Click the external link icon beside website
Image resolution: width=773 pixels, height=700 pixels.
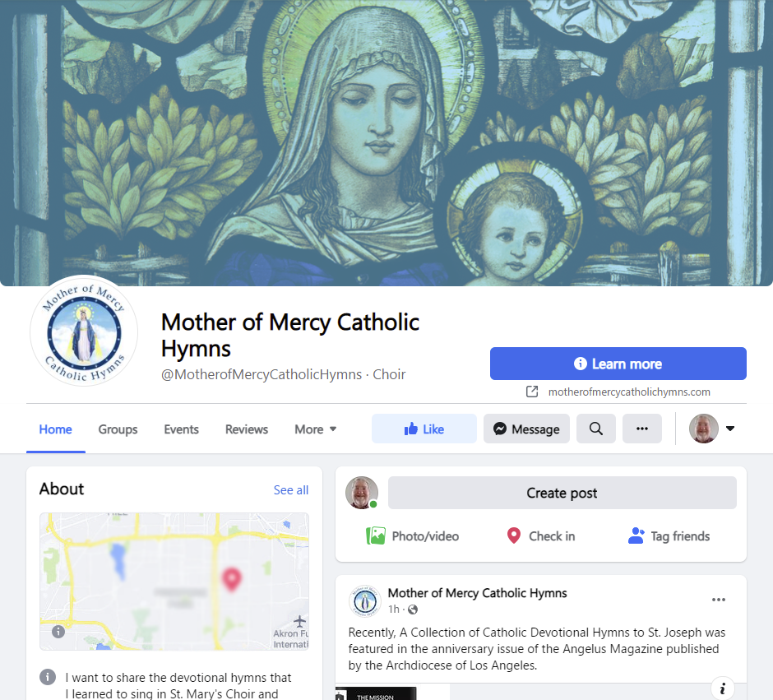(532, 392)
